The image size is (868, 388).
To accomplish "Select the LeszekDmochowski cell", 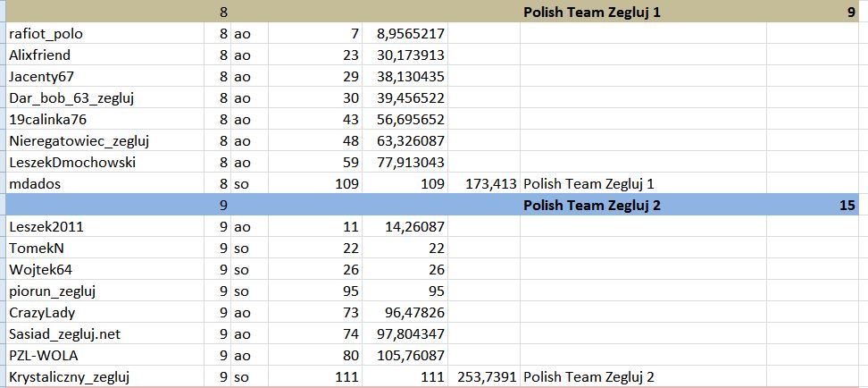I will click(x=104, y=163).
